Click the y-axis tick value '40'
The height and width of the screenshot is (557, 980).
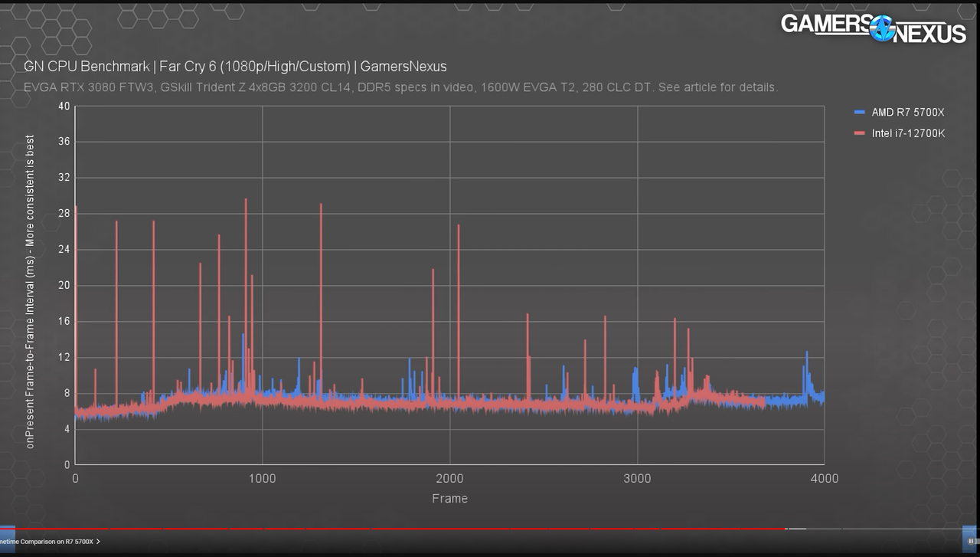click(64, 106)
